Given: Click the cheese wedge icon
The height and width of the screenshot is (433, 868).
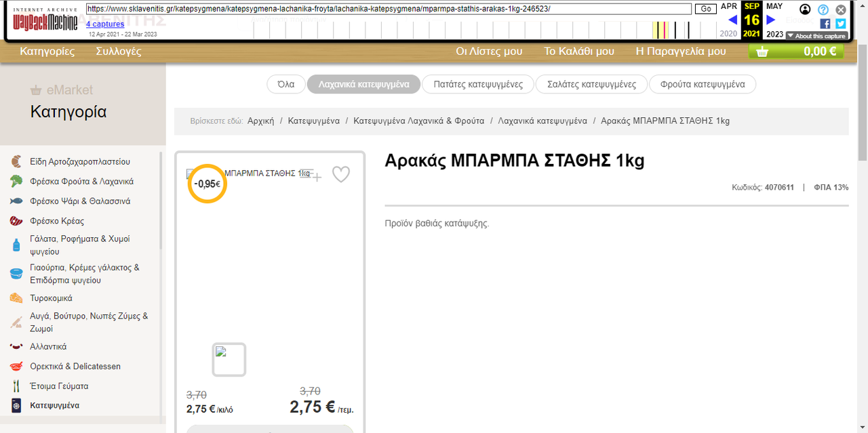Looking at the screenshot, I should click(16, 298).
